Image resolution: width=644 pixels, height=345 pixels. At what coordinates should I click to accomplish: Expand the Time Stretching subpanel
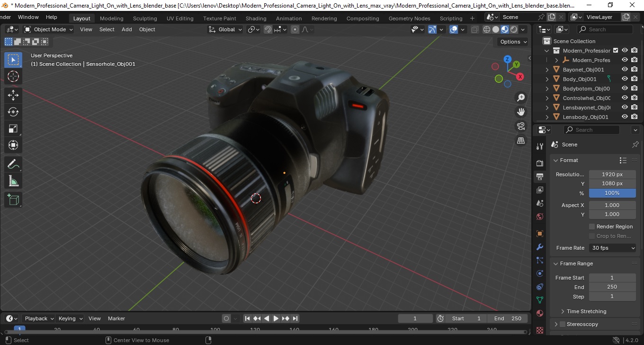tap(563, 311)
